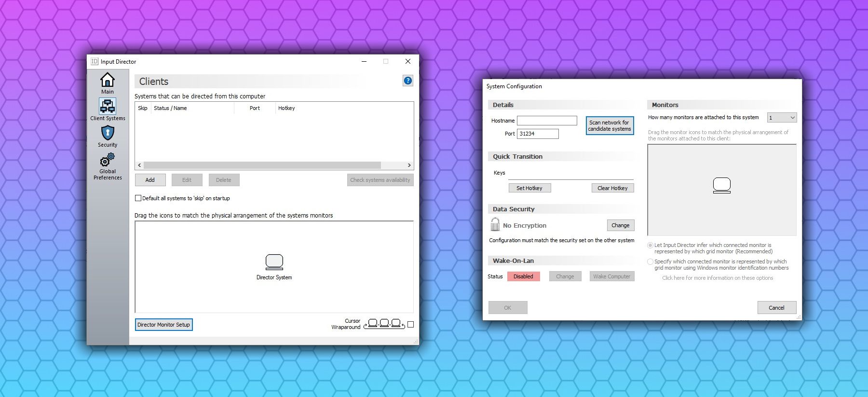Click the Port field showing 31234
Viewport: 868px width, 397px height.
pos(538,134)
